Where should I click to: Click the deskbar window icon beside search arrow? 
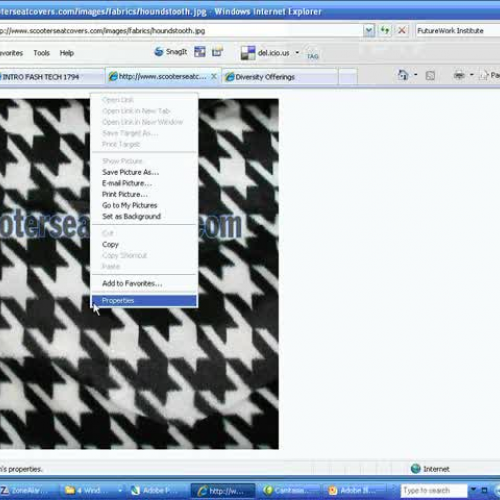coord(484,490)
